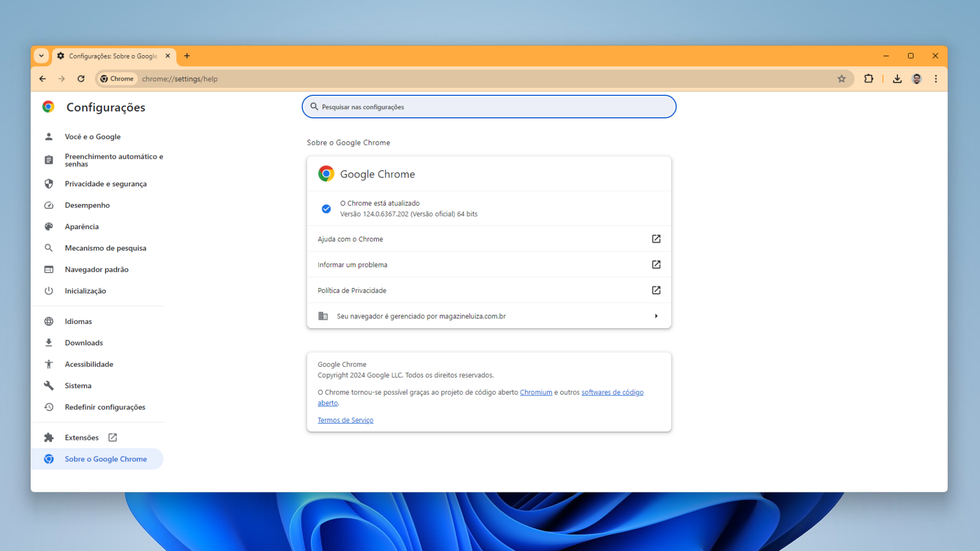The width and height of the screenshot is (980, 551).
Task: Select the Acessibilidade icon
Action: pyautogui.click(x=48, y=364)
